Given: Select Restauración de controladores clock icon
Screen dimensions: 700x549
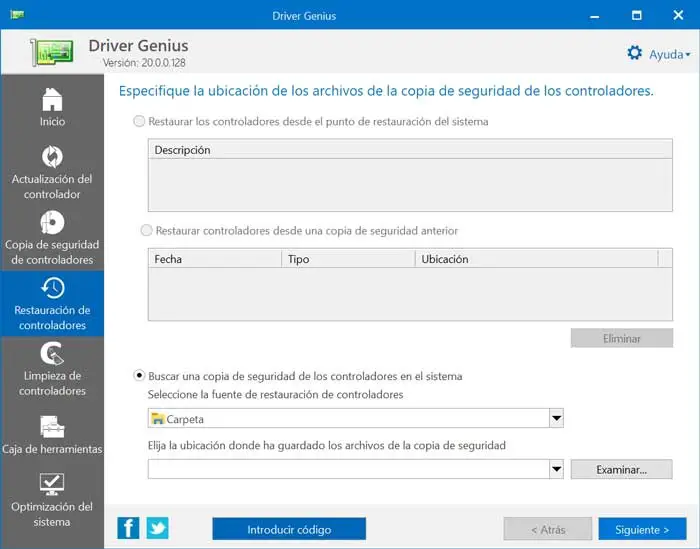Looking at the screenshot, I should point(53,288).
